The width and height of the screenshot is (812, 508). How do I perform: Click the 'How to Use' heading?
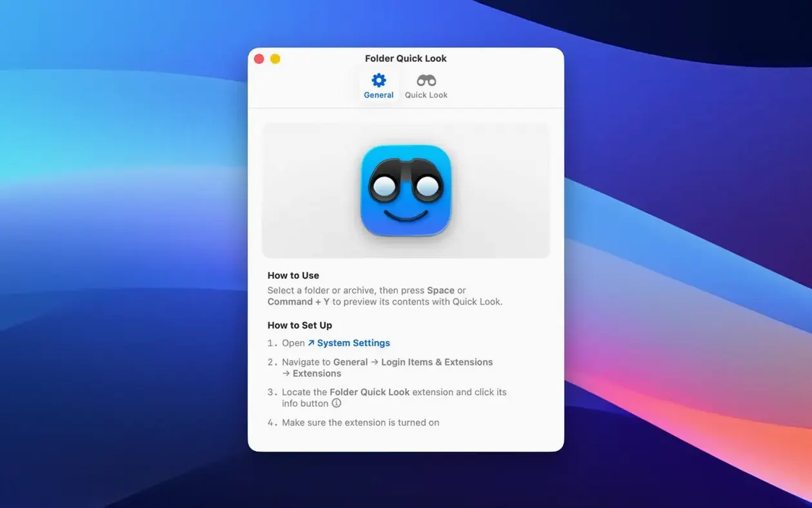tap(293, 275)
